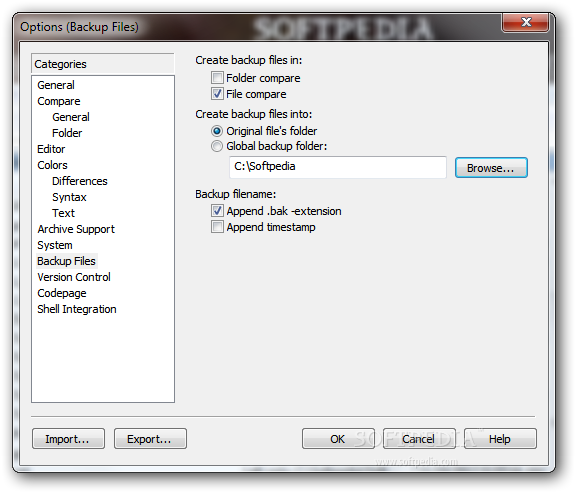Open Syntax under Colors
This screenshot has width=576, height=493.
coord(69,197)
